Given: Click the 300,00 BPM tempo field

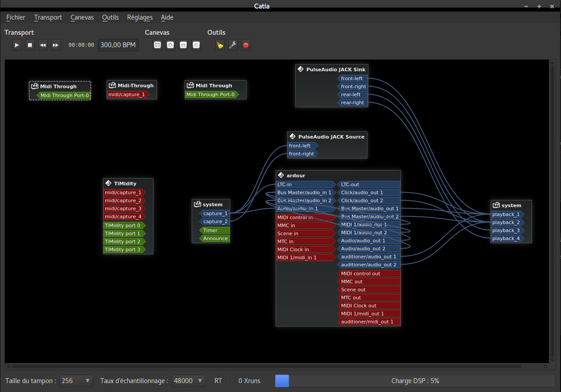Looking at the screenshot, I should (x=118, y=45).
